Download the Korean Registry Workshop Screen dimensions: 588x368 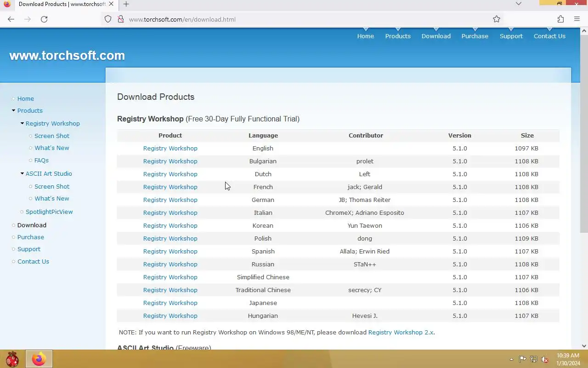170,225
